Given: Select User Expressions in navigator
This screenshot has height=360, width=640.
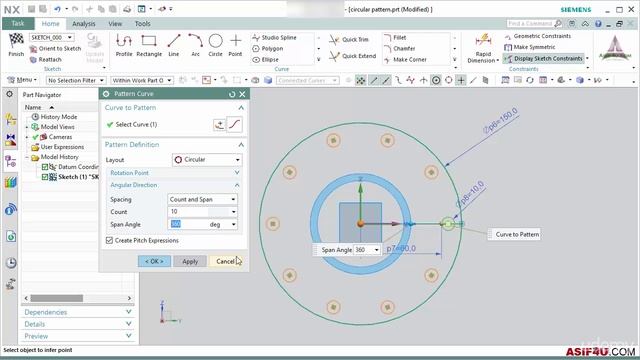Looking at the screenshot, I should 62,147.
